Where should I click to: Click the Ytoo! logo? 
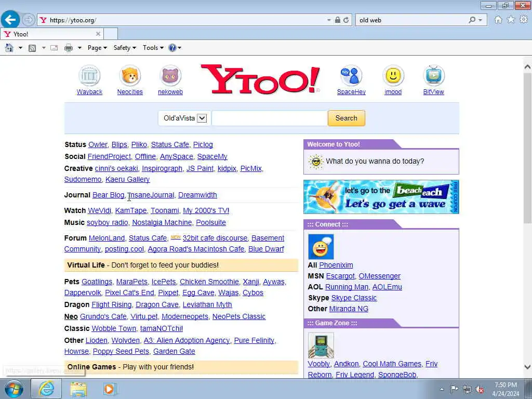260,79
